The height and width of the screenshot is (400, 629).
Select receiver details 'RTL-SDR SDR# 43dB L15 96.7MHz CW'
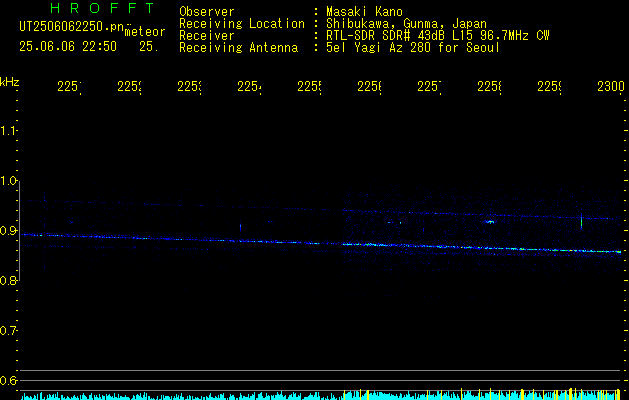pos(438,36)
